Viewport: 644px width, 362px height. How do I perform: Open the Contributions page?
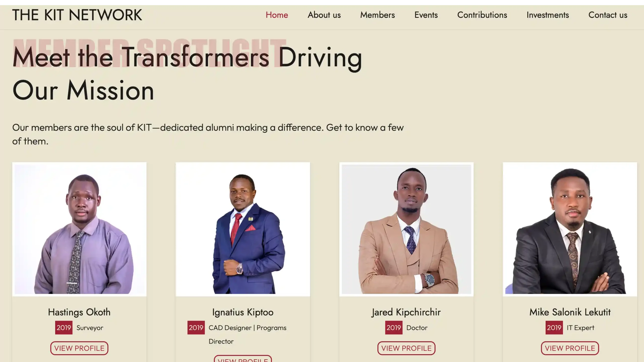click(482, 15)
